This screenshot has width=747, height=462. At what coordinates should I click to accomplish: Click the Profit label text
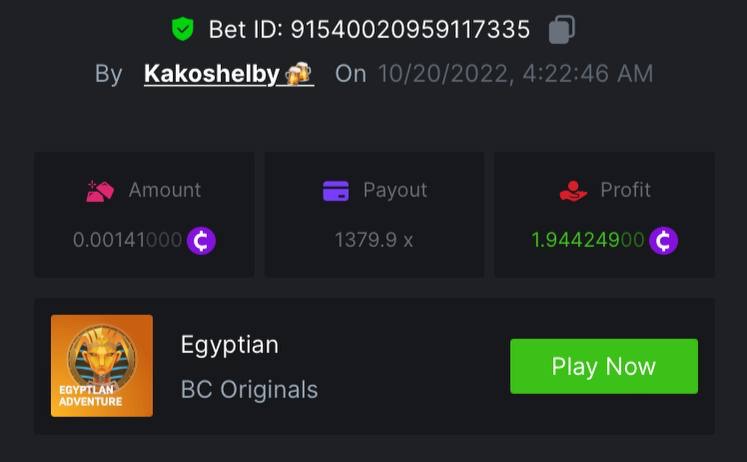625,190
